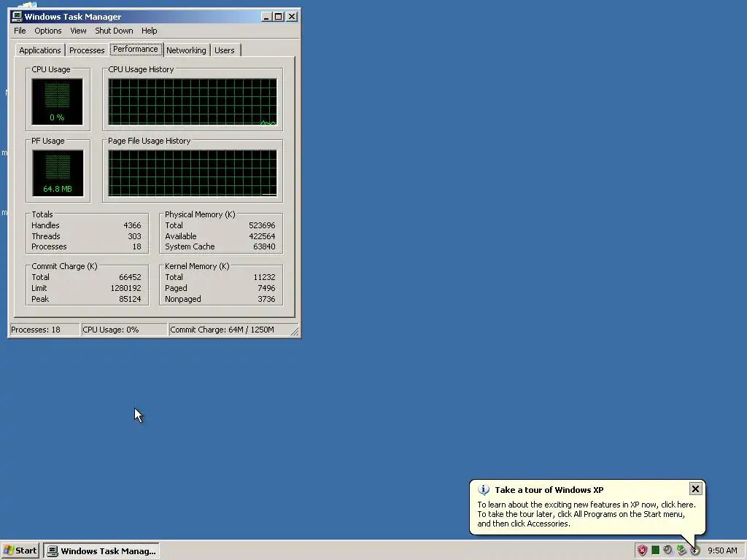Viewport: 747px width, 560px height.
Task: Click the Task Manager title bar icon
Action: (x=17, y=17)
